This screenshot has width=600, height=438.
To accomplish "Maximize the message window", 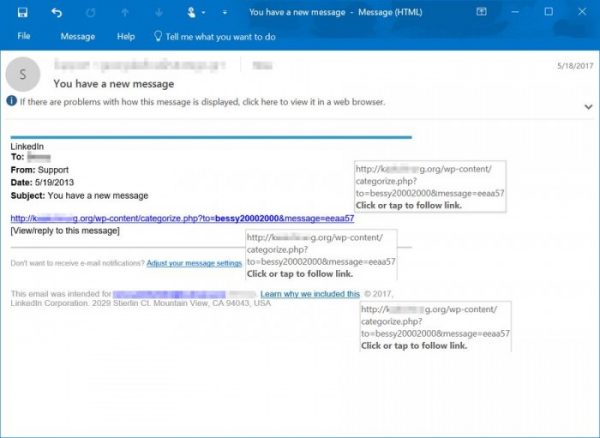I will click(x=548, y=12).
